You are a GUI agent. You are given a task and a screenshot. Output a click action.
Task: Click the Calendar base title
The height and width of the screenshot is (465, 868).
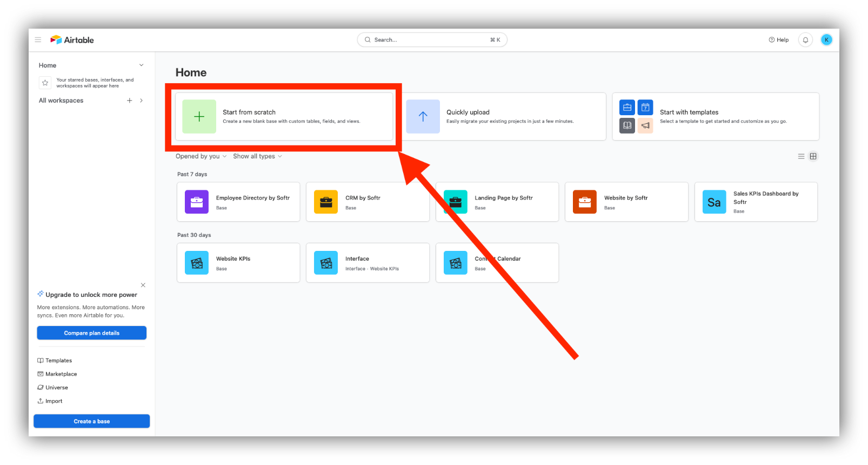click(498, 259)
